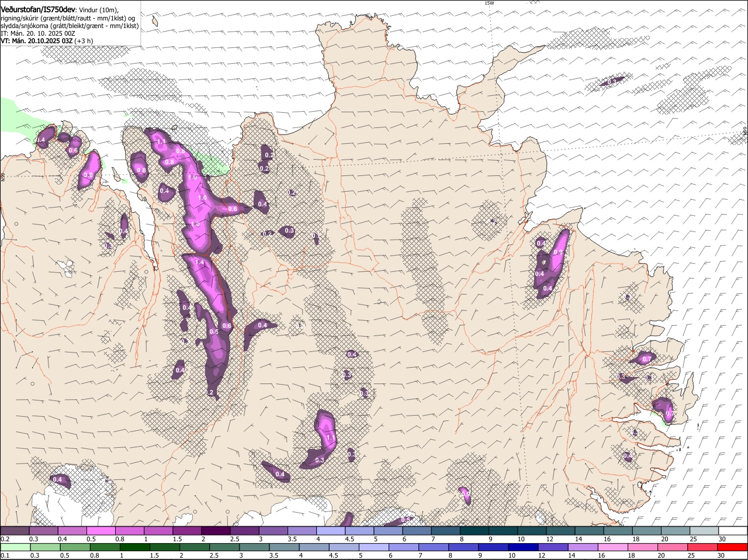Click the palest green lower swatch starting at 0.1
748x560 pixels.
[x=15, y=547]
